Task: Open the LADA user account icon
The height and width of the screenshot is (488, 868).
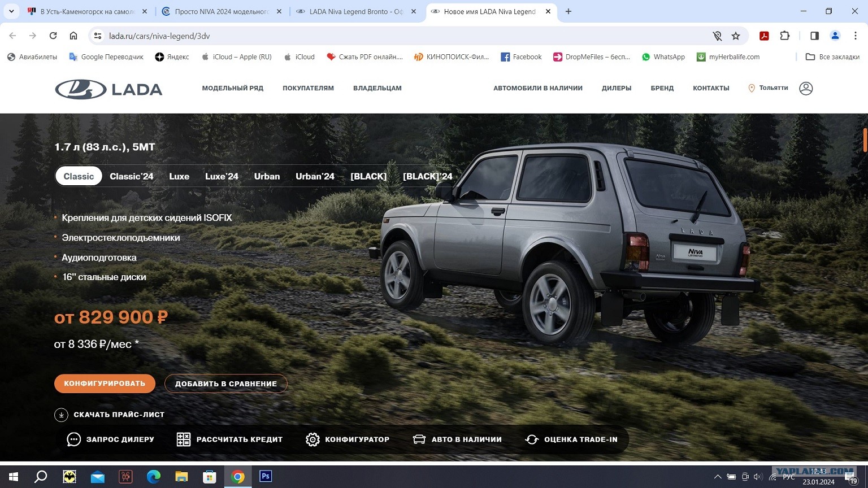Action: (x=806, y=88)
